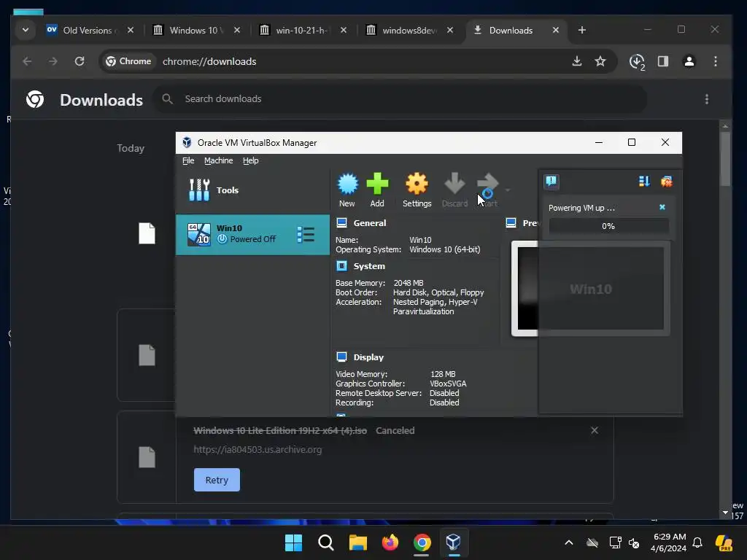
Task: Click the System section header
Action: [369, 266]
